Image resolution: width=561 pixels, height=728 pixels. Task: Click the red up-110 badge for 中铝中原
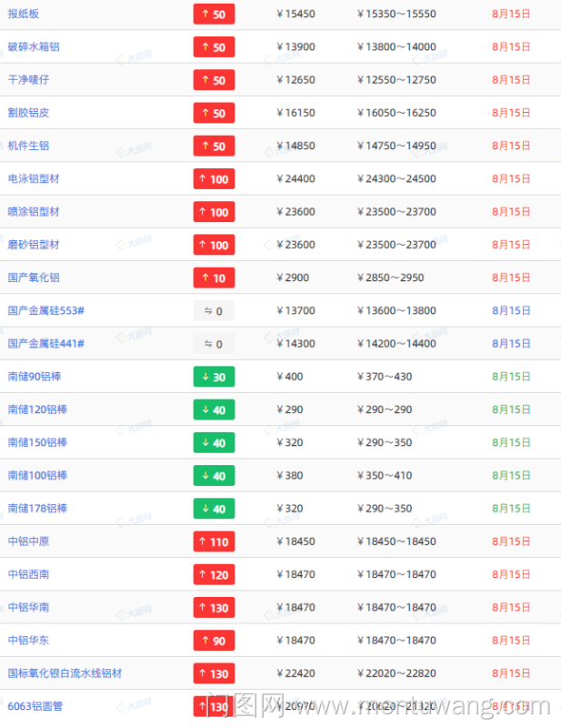214,541
